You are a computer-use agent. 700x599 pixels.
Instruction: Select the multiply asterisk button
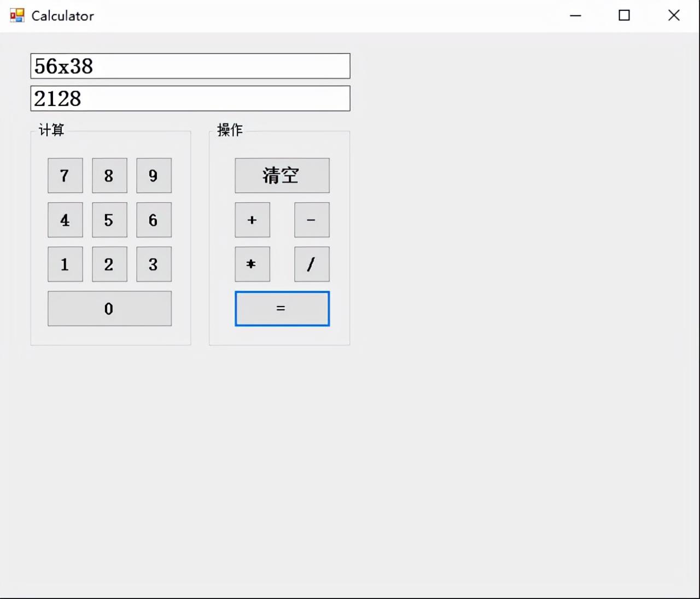point(252,264)
